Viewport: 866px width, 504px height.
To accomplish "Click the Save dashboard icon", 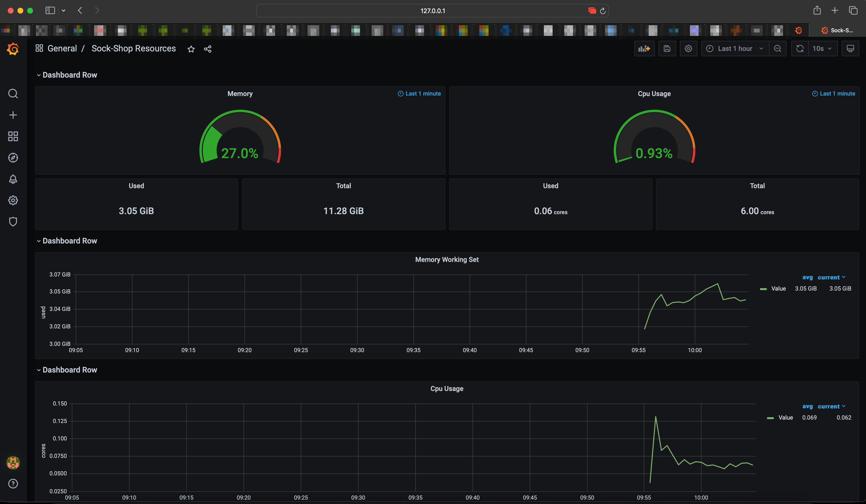I will click(x=667, y=49).
